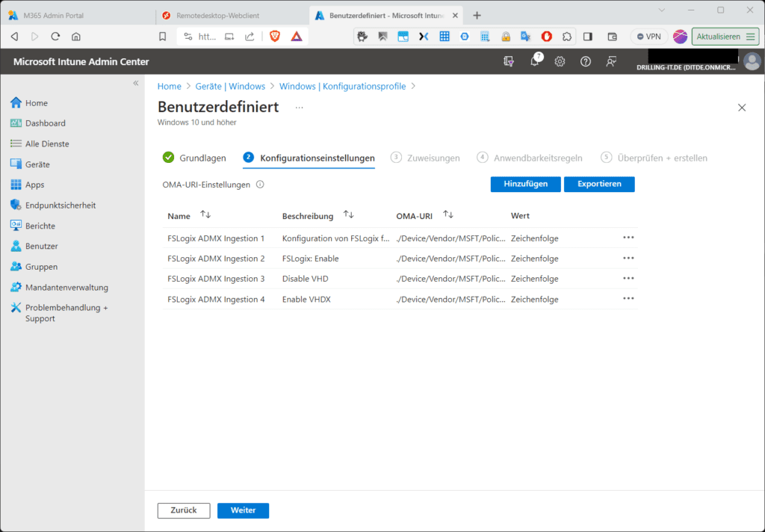Click Zurück button
Screen dimensions: 765x532
pos(184,510)
